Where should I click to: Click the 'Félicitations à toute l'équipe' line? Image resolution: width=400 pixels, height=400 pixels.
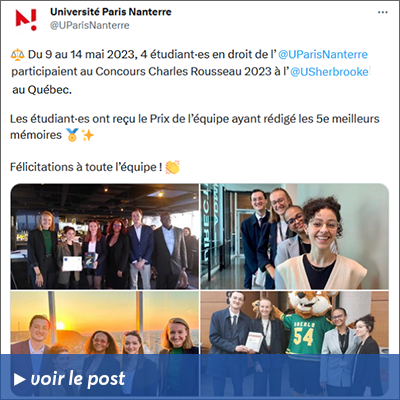(x=86, y=167)
